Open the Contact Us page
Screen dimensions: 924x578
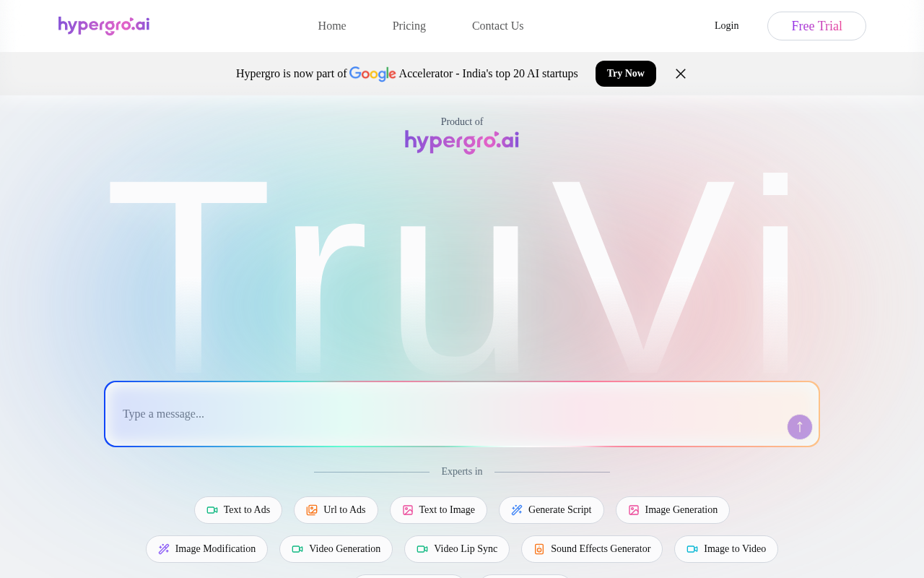pos(498,25)
